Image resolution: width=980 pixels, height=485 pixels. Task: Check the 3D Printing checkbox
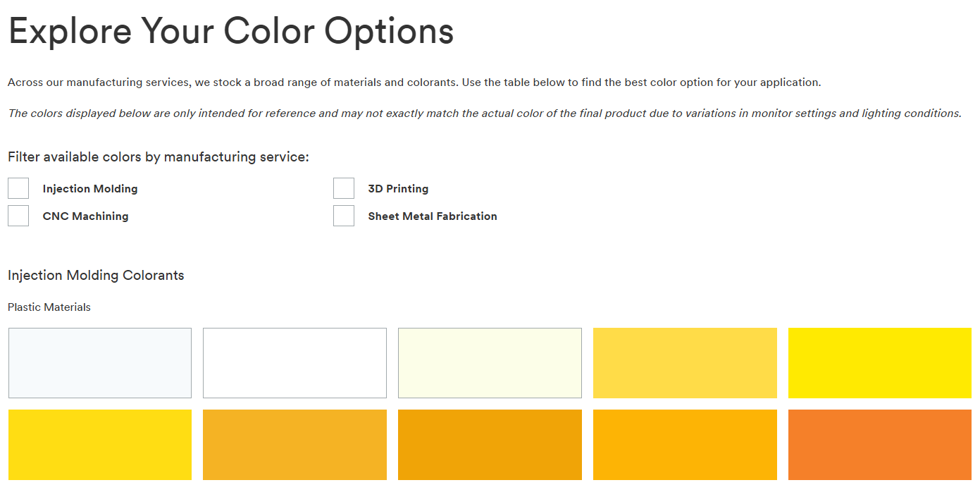344,188
